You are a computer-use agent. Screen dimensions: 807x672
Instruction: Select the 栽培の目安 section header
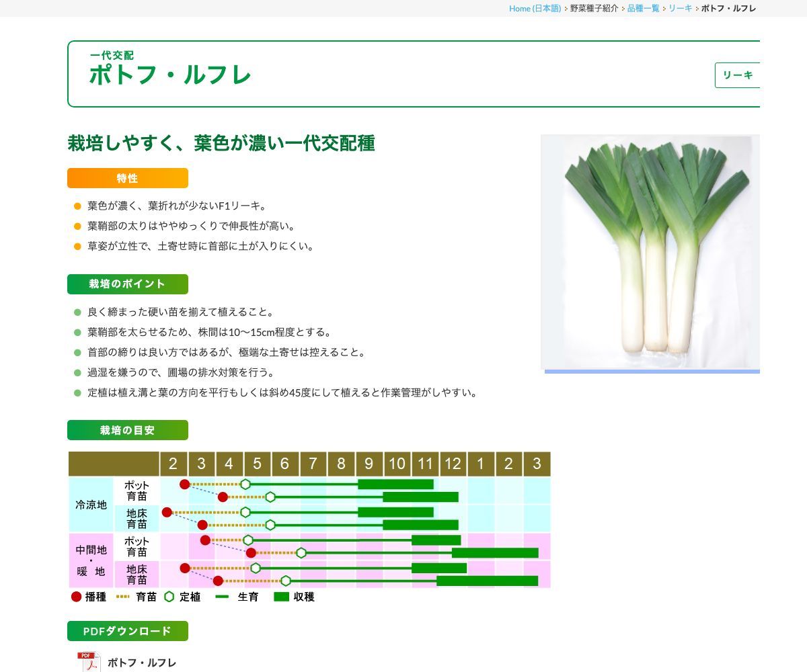point(128,430)
